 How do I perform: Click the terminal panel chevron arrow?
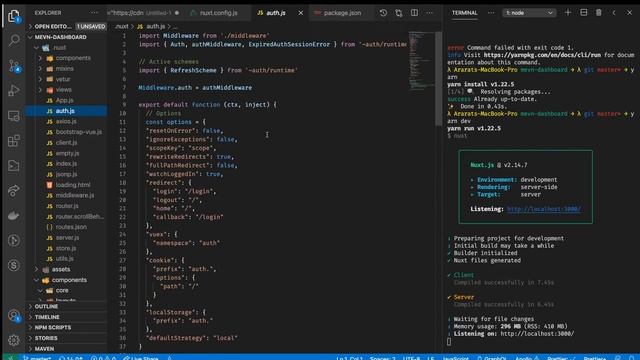click(614, 13)
